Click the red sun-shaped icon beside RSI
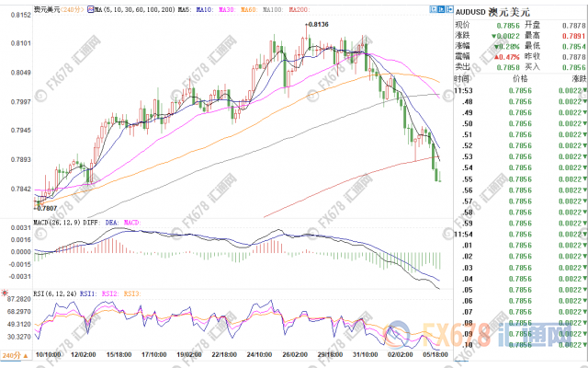The height and width of the screenshot is (368, 588). tap(5, 293)
